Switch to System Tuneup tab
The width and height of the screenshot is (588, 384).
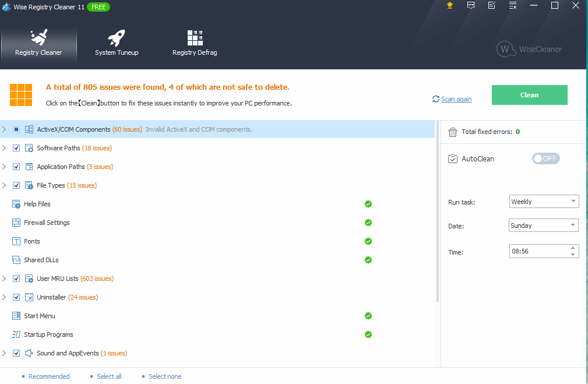(x=117, y=44)
